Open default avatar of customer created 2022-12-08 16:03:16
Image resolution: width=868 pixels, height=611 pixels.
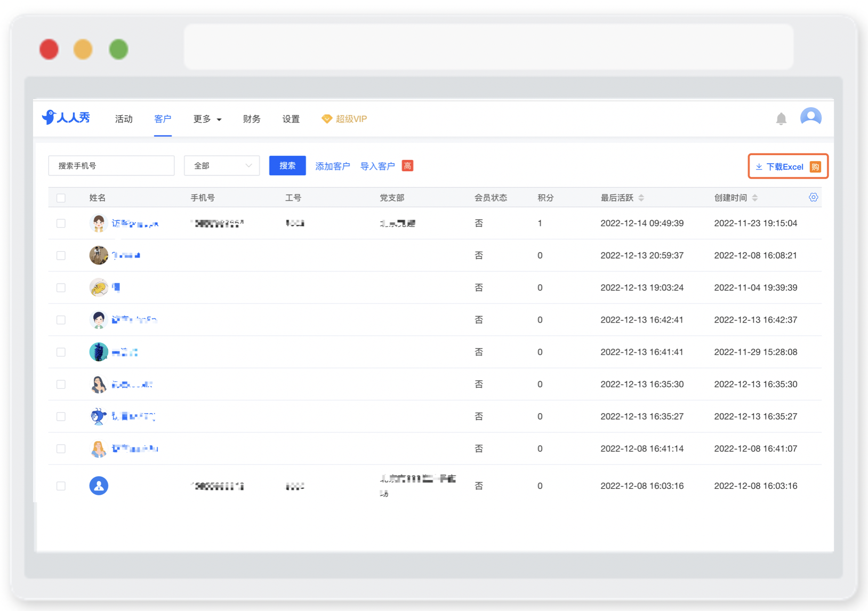click(99, 486)
